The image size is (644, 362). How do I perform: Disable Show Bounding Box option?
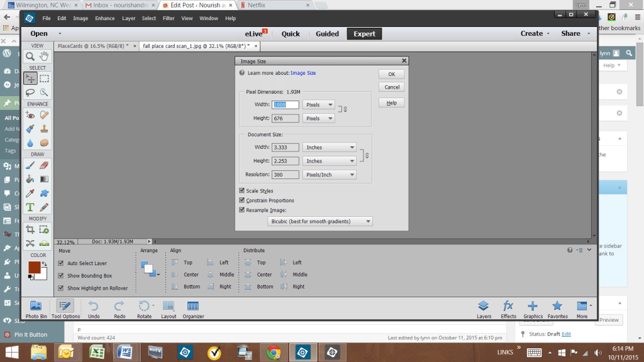60,275
